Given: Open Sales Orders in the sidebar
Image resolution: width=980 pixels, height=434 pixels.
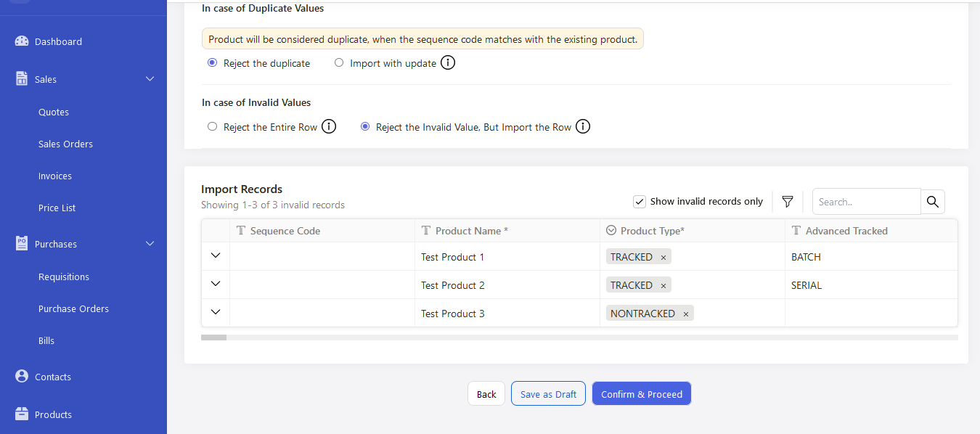Looking at the screenshot, I should pos(65,144).
